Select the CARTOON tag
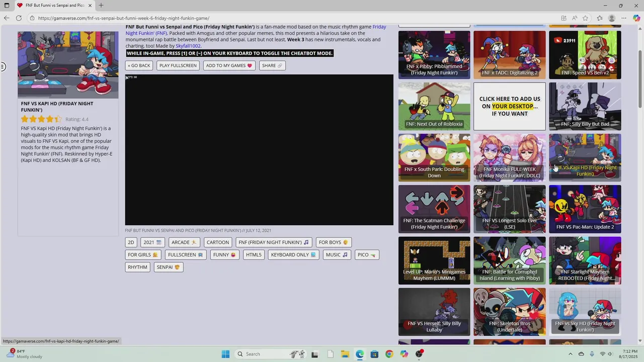Screen dimensions: 644x362 pos(217,242)
